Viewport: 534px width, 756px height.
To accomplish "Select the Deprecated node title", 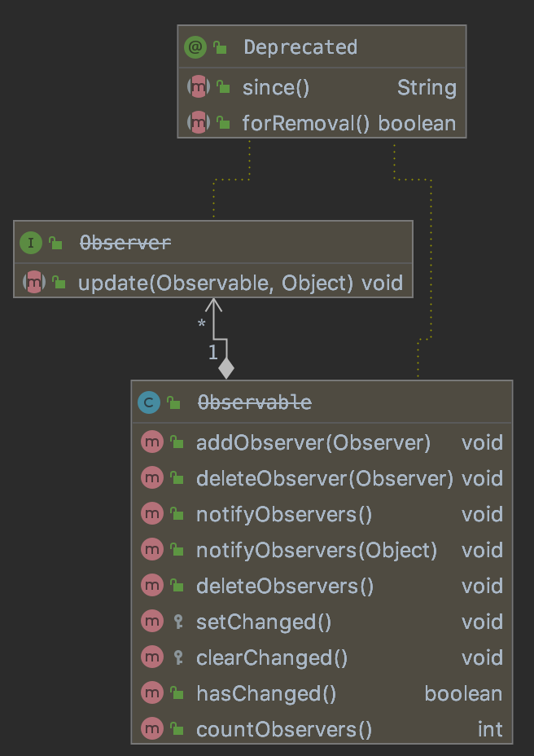I will tap(300, 47).
